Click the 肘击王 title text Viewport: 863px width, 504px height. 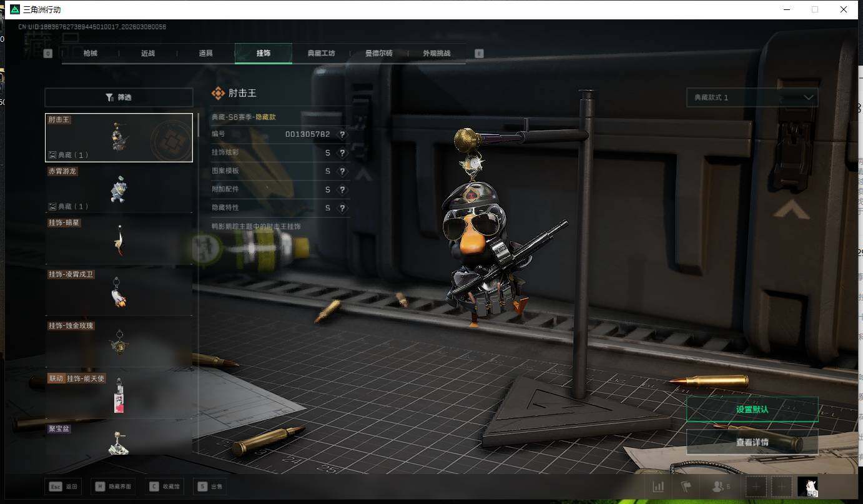242,93
